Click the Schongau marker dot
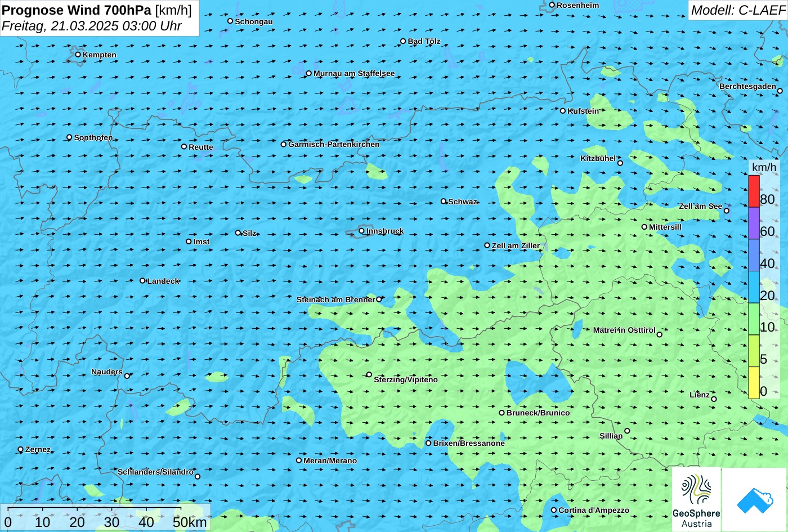Image resolution: width=788 pixels, height=532 pixels. point(230,21)
